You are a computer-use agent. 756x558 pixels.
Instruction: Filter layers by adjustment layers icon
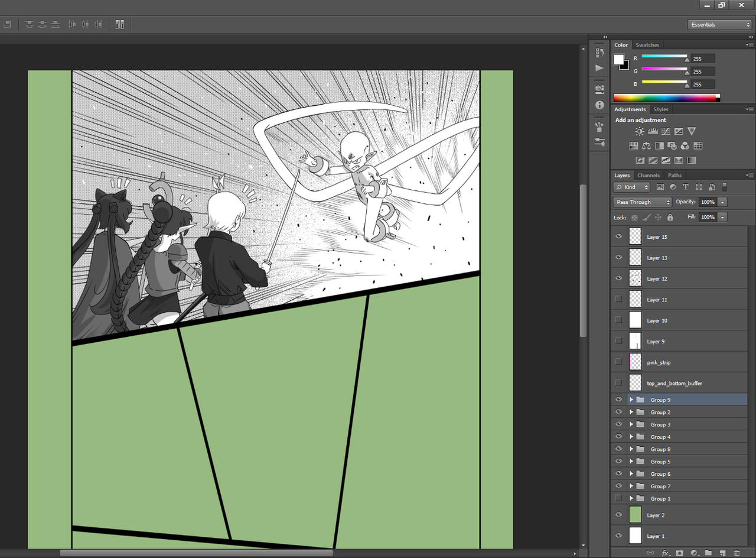[673, 187]
